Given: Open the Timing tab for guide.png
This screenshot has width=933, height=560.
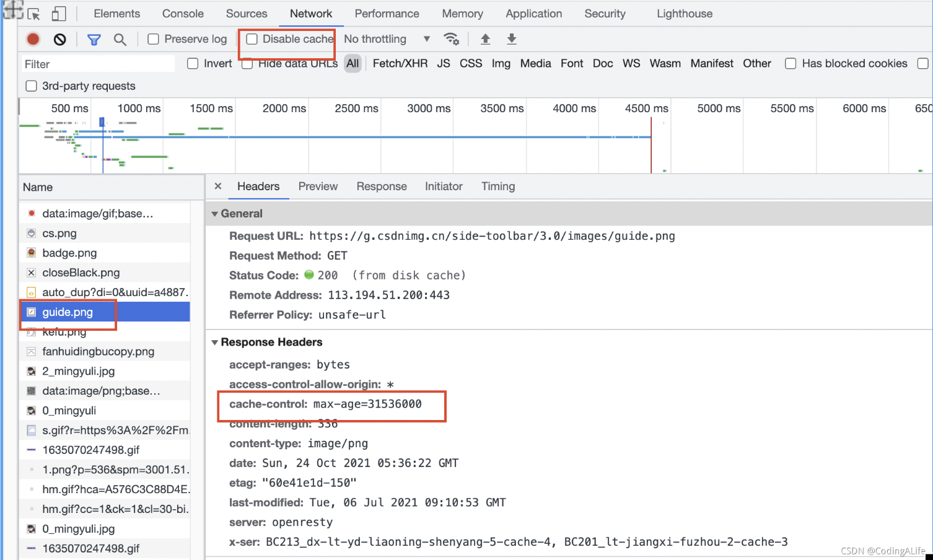Looking at the screenshot, I should (x=497, y=186).
